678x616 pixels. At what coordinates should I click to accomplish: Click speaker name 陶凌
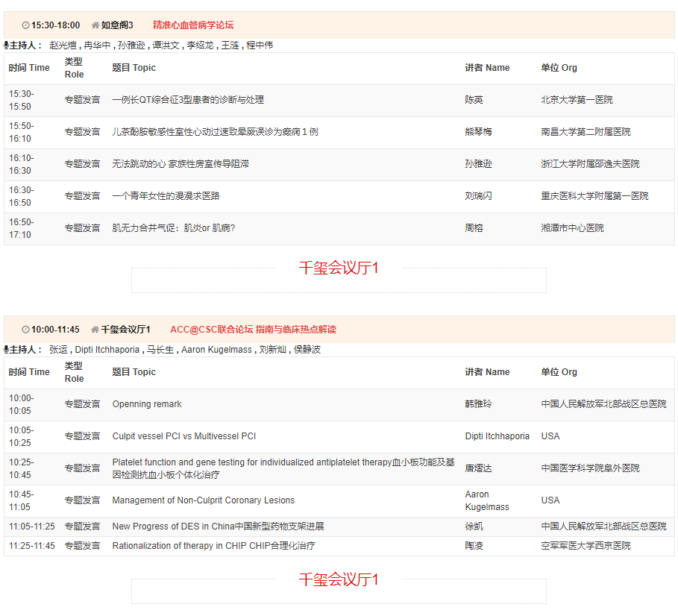tap(474, 546)
